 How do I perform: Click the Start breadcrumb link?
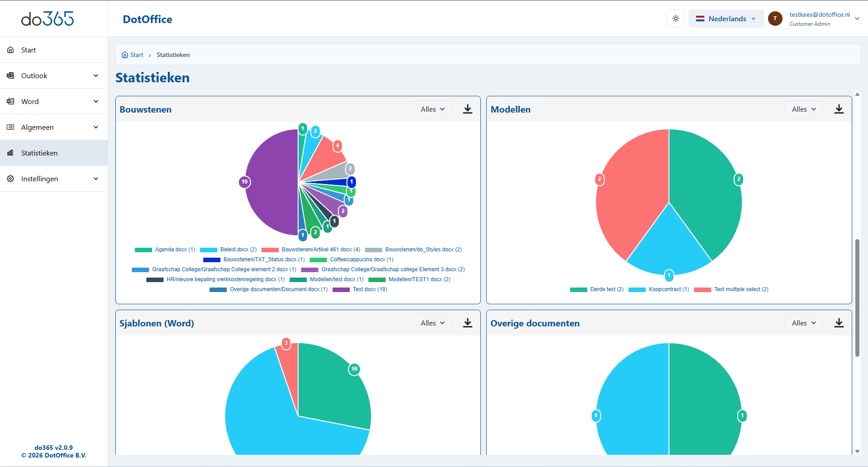(x=136, y=55)
